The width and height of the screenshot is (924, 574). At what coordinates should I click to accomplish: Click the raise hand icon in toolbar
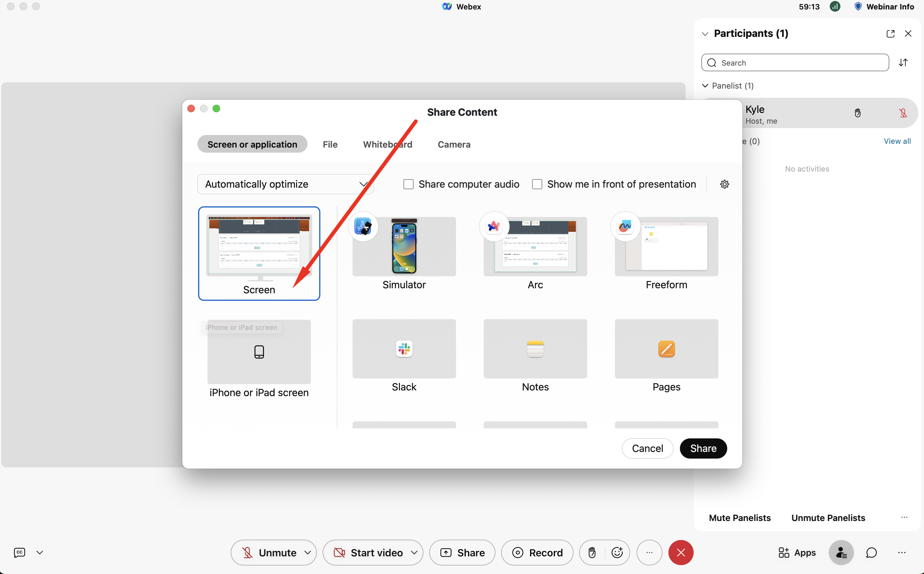click(592, 552)
